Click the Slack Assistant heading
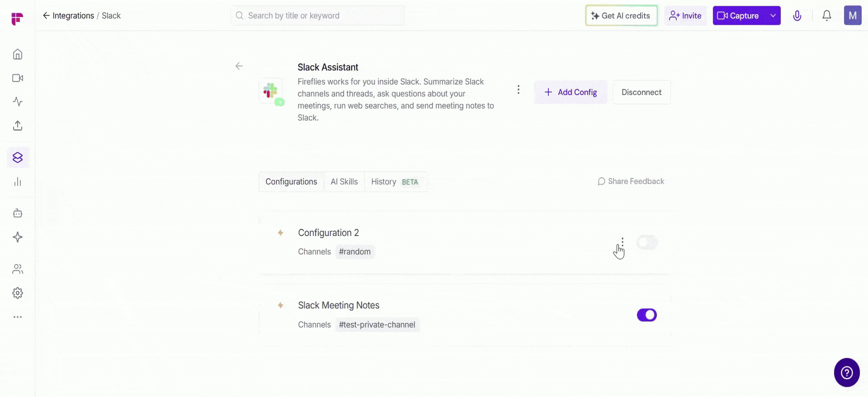 pos(328,67)
